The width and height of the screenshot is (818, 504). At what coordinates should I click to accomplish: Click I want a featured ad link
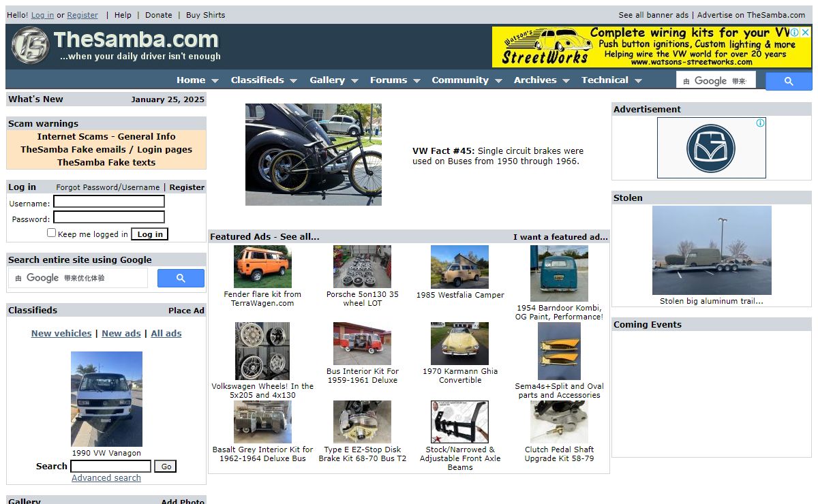point(560,237)
